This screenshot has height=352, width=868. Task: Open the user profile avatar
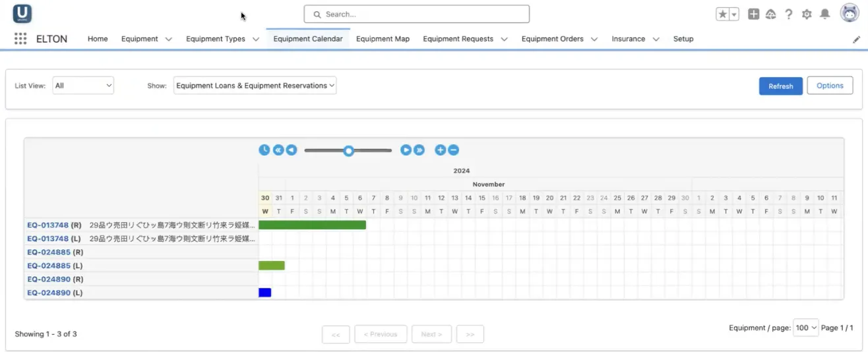click(849, 13)
